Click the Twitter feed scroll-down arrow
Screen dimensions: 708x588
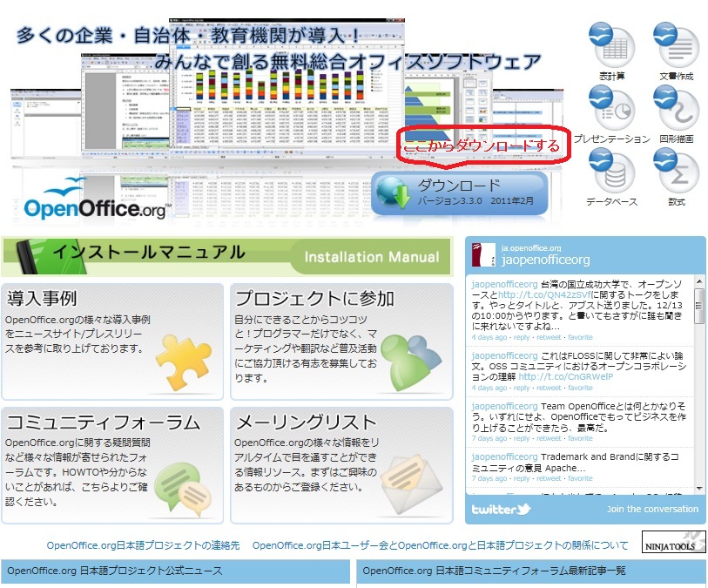(x=699, y=489)
